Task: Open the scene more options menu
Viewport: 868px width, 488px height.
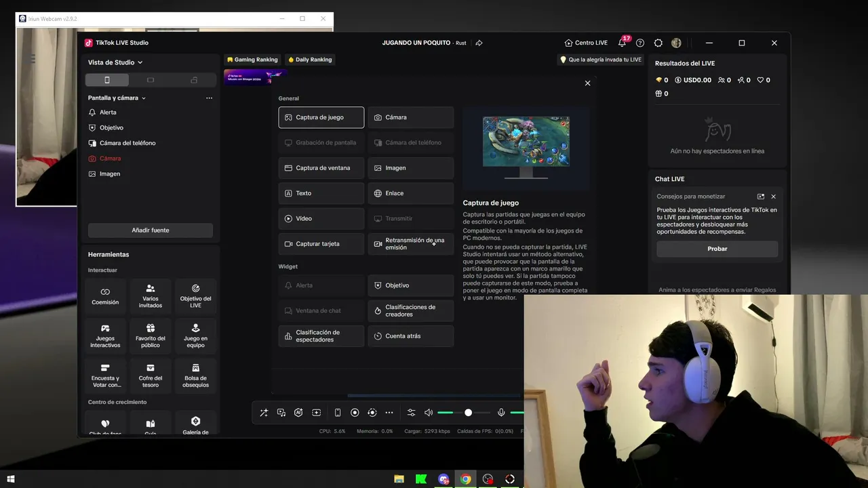Action: (x=209, y=98)
